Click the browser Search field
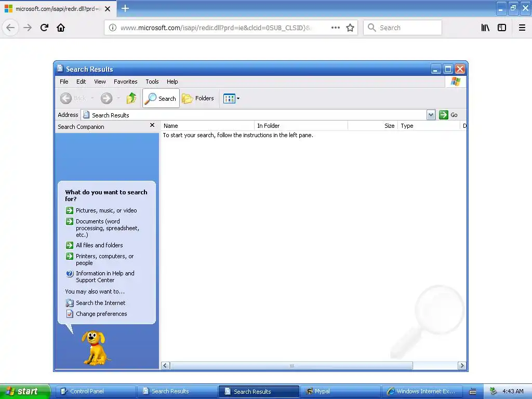Screen dimensions: 532x399 pos(403,28)
